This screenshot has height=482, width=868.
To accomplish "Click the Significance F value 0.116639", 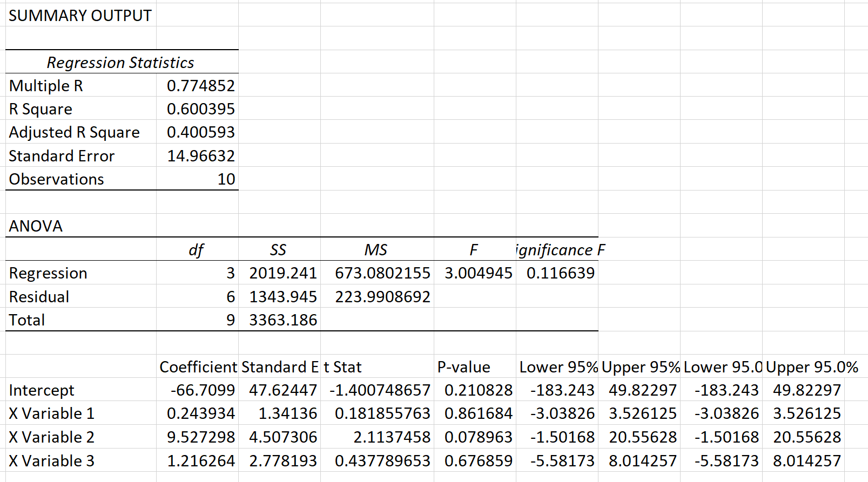I will (560, 273).
